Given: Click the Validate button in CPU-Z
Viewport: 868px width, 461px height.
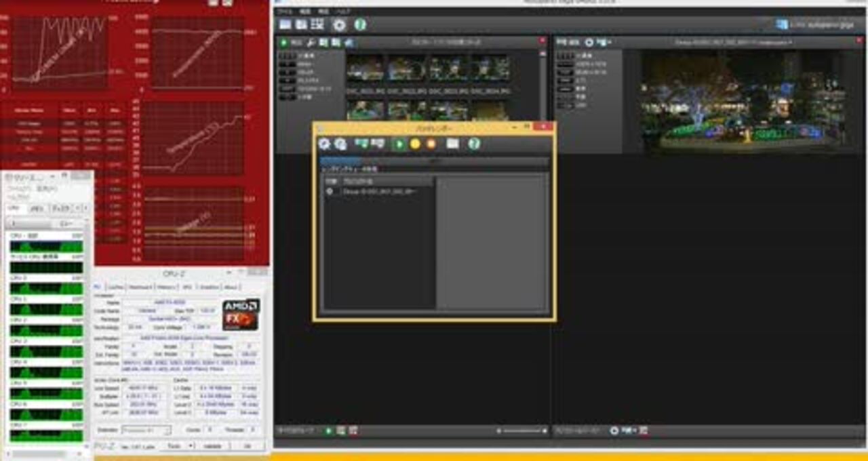Looking at the screenshot, I should click(x=214, y=445).
